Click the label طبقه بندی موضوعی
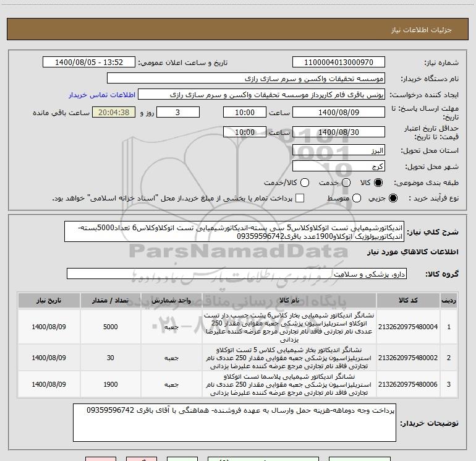Viewport: 476px width, 461px height. point(426,183)
